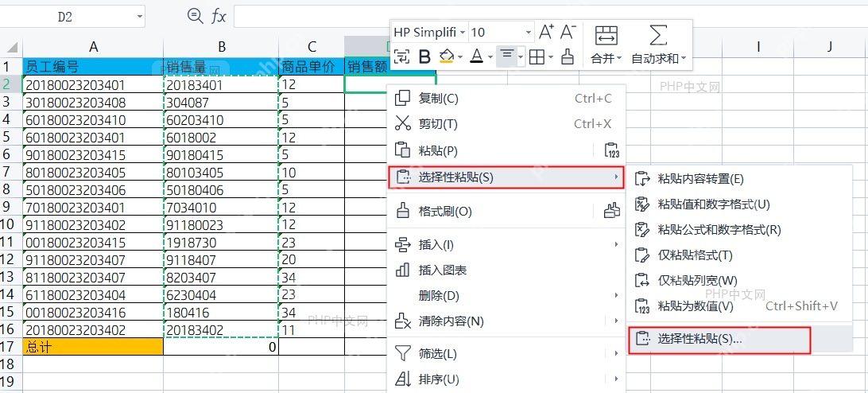Click cell 商品单价 header
Screen dimensions: 868x393
click(312, 67)
